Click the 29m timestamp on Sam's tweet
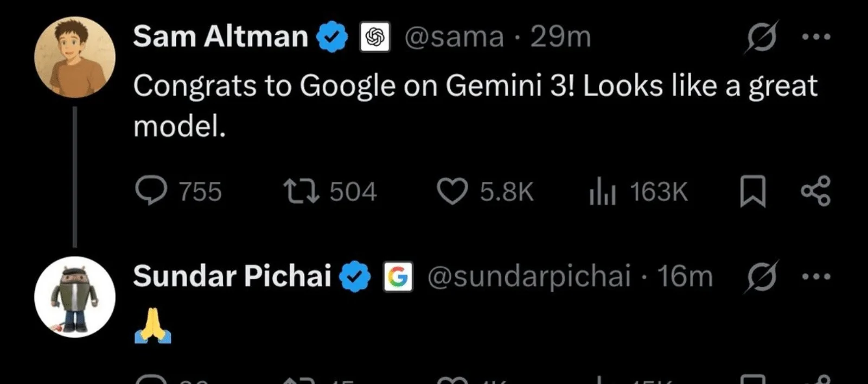Image resolution: width=868 pixels, height=384 pixels. (x=560, y=37)
